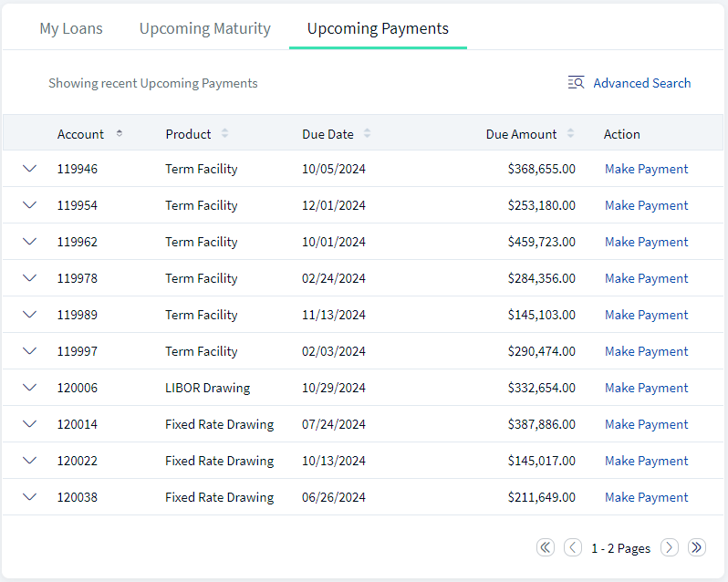Make Payment for account 119954
Image resolution: width=728 pixels, height=582 pixels.
click(646, 205)
